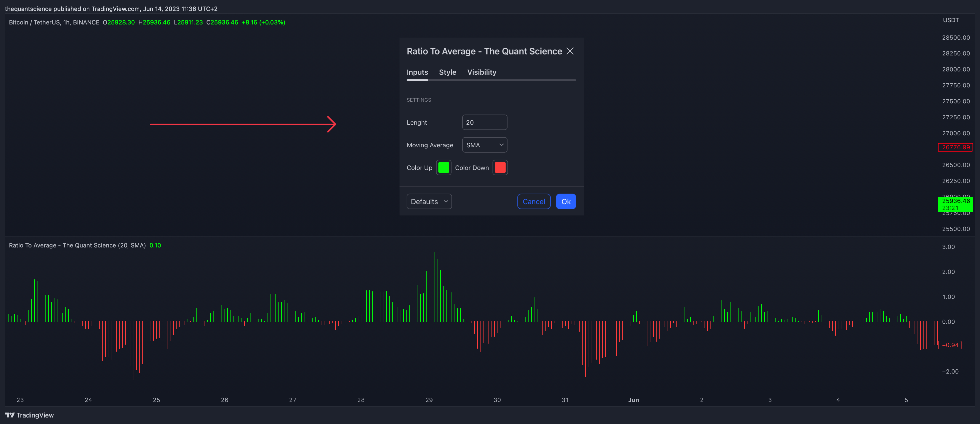Click the red 26776.99 price label
Image resolution: width=980 pixels, height=424 pixels.
click(x=955, y=147)
